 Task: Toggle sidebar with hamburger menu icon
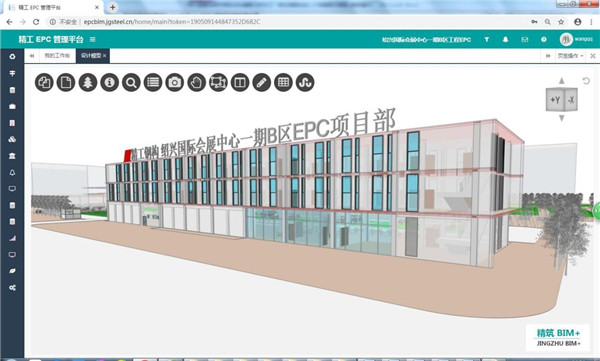click(x=93, y=39)
